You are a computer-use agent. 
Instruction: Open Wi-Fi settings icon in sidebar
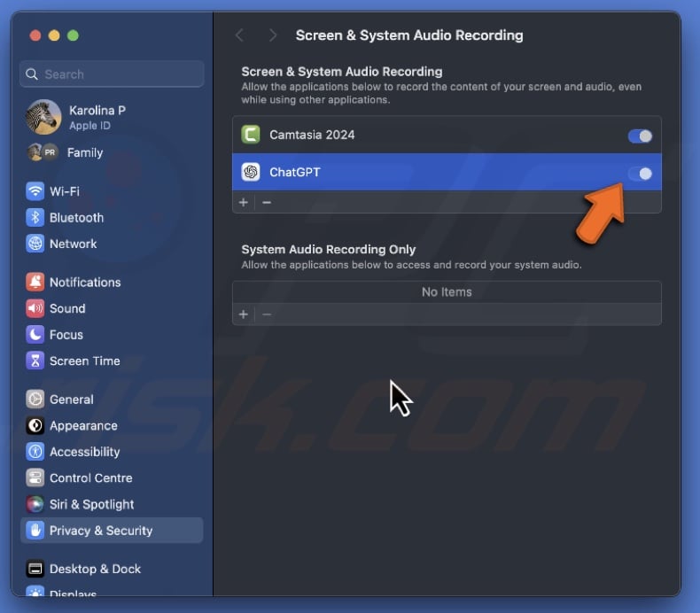[x=35, y=191]
